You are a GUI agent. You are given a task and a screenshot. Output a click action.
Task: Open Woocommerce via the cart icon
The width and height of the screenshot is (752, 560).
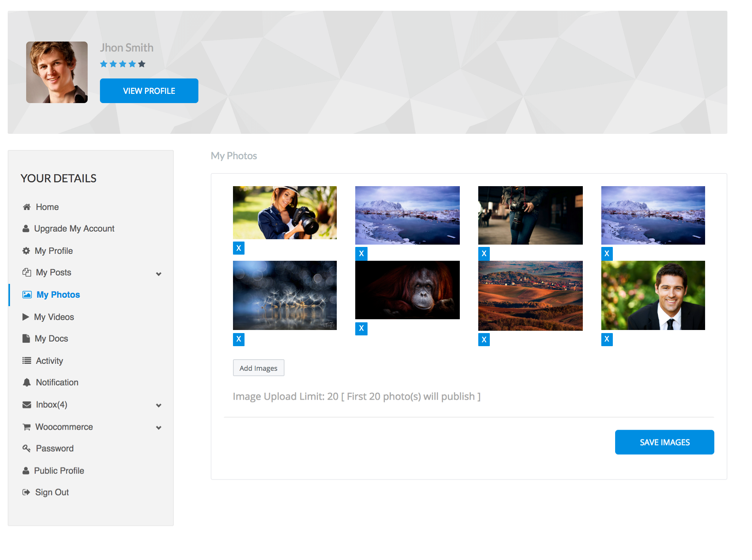pos(26,427)
